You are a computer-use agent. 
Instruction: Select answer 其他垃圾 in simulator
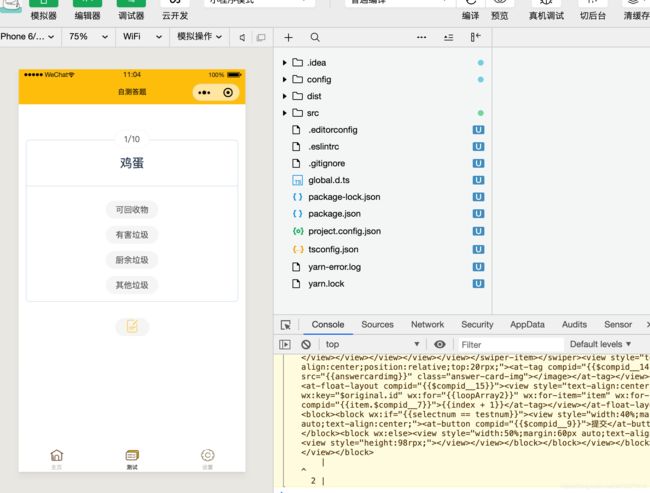click(132, 285)
